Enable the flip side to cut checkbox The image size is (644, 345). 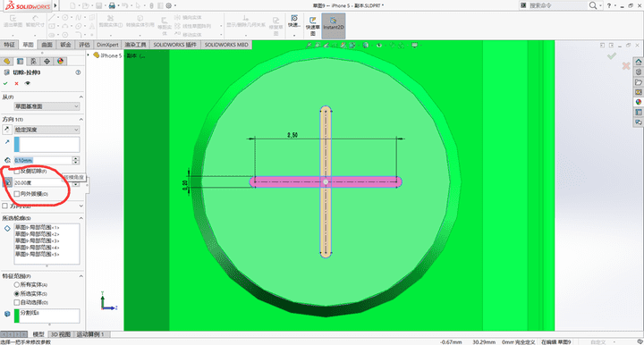pyautogui.click(x=17, y=171)
